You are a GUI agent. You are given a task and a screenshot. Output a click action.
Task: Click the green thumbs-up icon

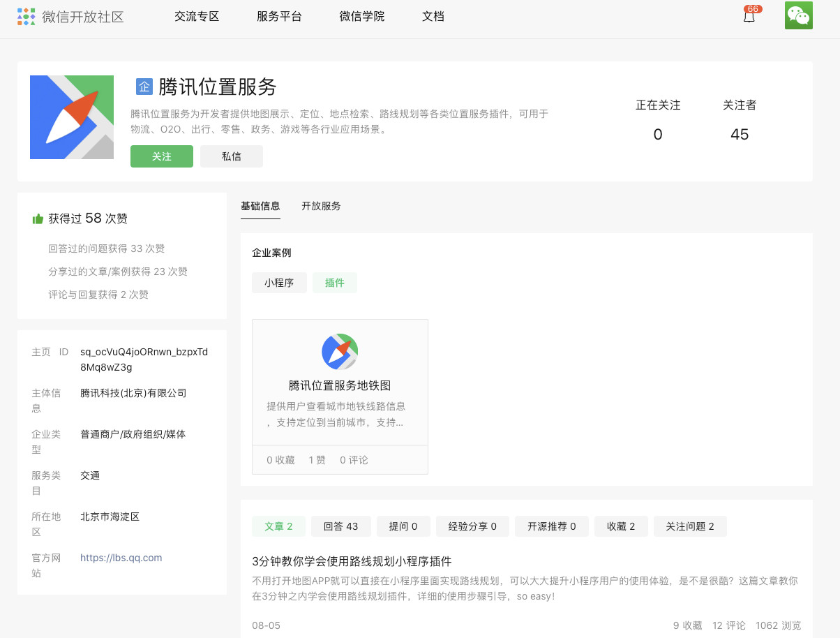click(38, 218)
